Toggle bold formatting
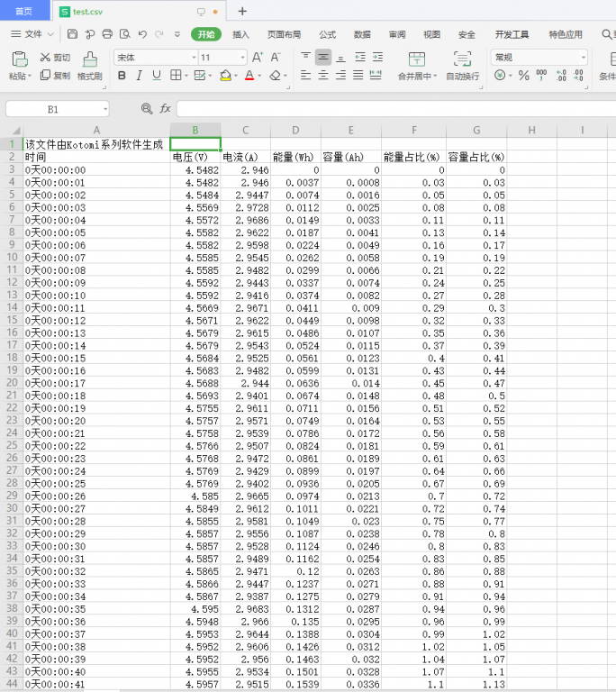Screen dimensions: 616x692 (122, 76)
